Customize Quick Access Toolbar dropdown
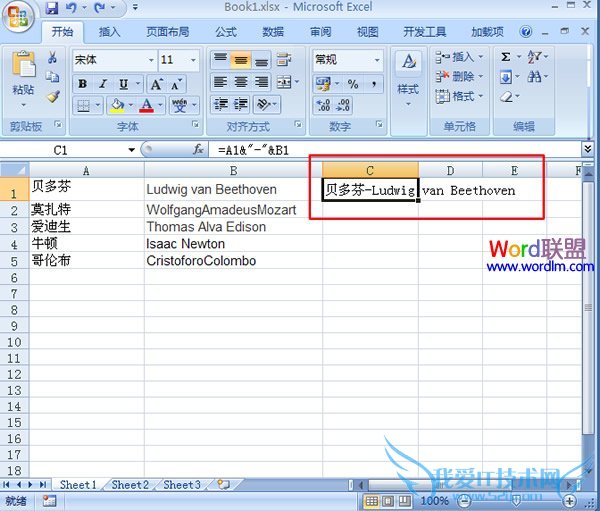Image resolution: width=600 pixels, height=511 pixels. tap(135, 7)
